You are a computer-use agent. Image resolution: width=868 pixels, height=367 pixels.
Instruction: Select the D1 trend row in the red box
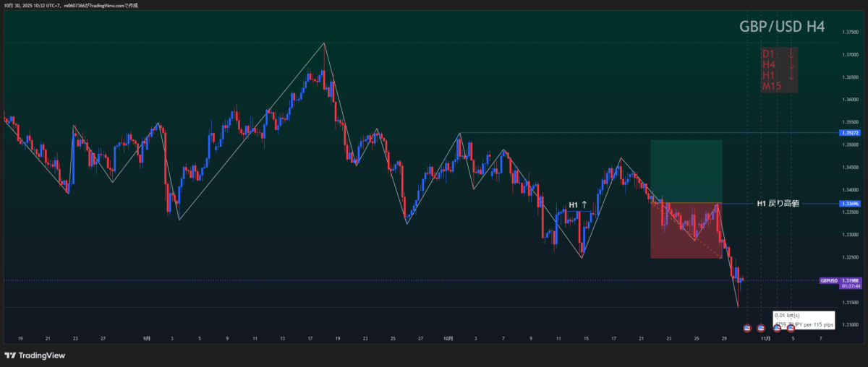pyautogui.click(x=778, y=54)
